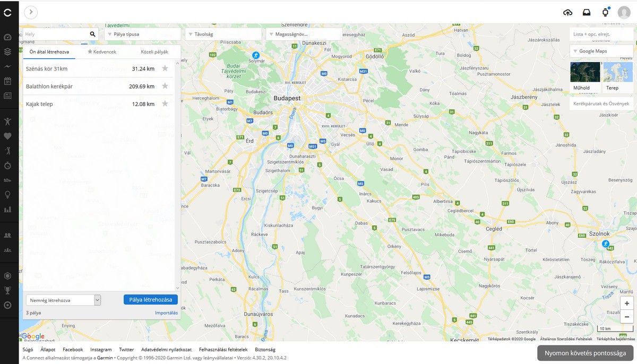Switch to the Kedvencek tab

[102, 52]
